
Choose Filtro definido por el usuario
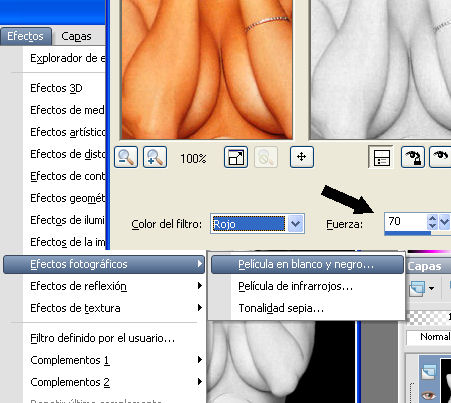(103, 338)
